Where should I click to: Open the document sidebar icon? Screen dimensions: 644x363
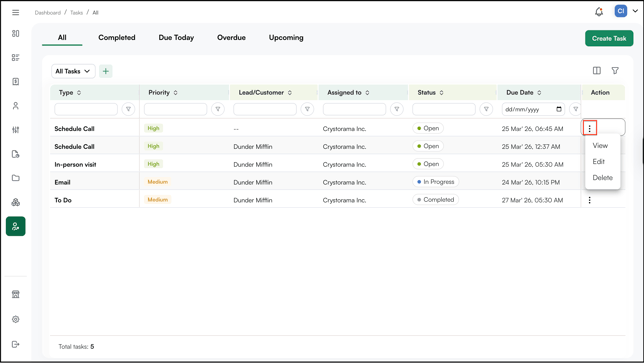click(x=16, y=81)
